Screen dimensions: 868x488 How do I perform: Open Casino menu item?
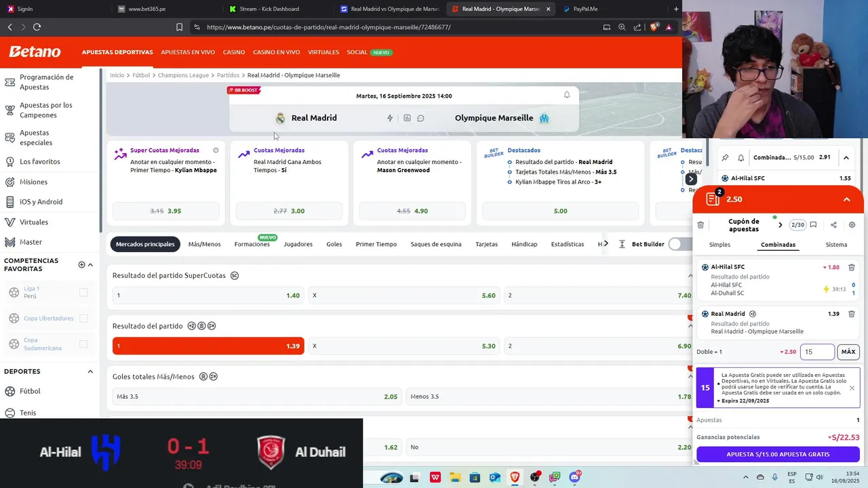(x=234, y=52)
